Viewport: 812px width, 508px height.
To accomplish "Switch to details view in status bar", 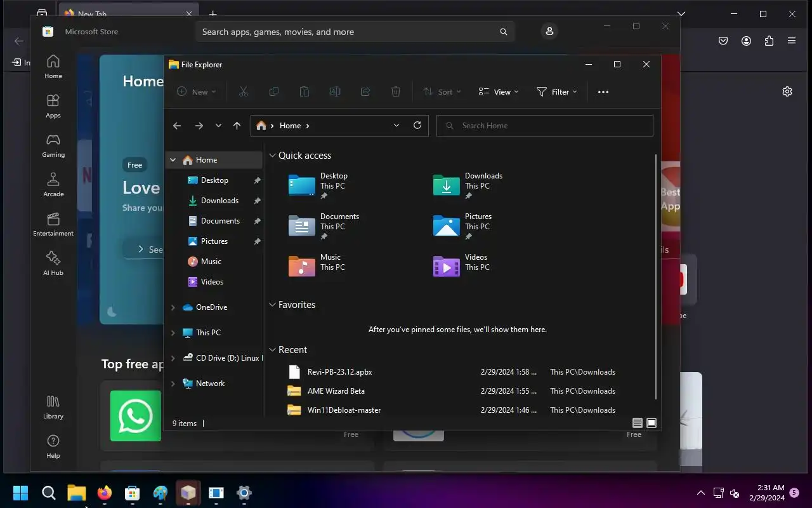I will click(638, 423).
